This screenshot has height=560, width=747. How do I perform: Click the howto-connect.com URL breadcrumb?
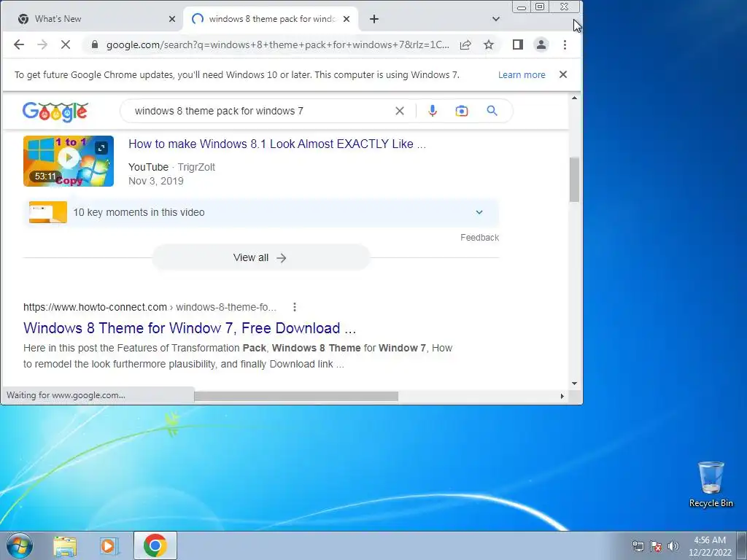(x=150, y=307)
